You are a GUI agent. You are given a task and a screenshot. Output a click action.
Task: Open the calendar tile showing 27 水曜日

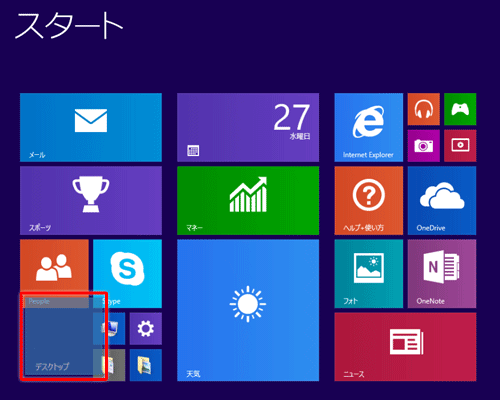(x=248, y=127)
